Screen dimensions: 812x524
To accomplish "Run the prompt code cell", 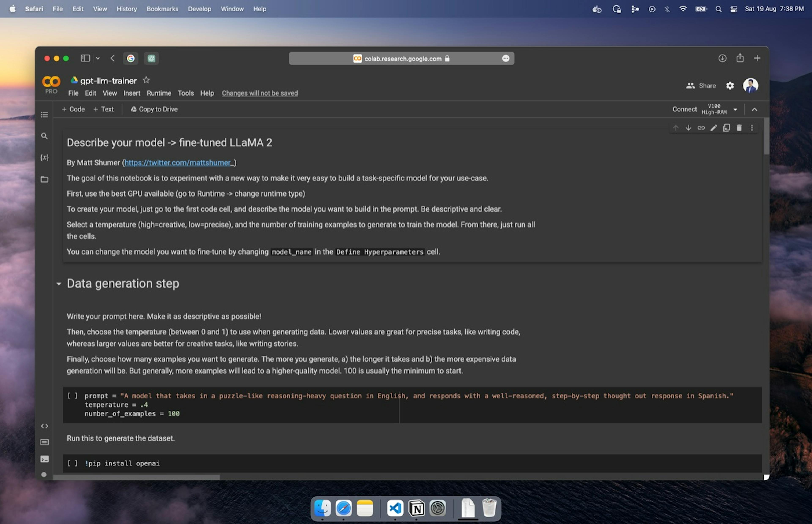I will coord(72,396).
